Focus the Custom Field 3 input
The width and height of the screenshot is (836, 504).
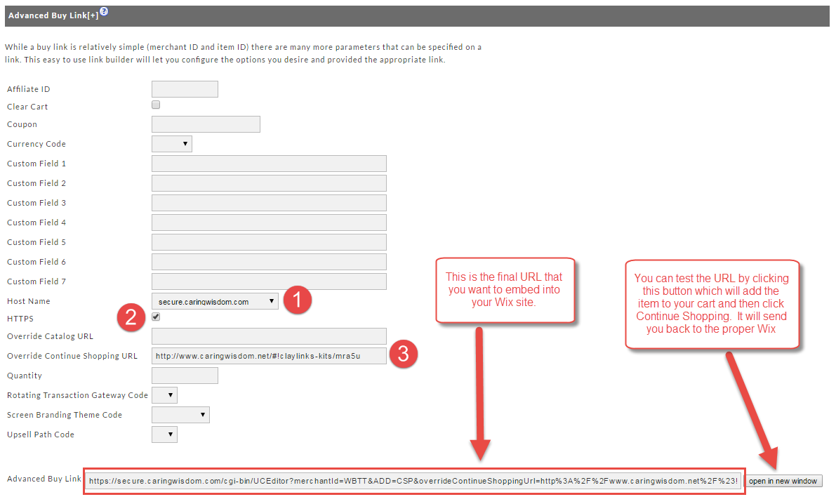[270, 203]
